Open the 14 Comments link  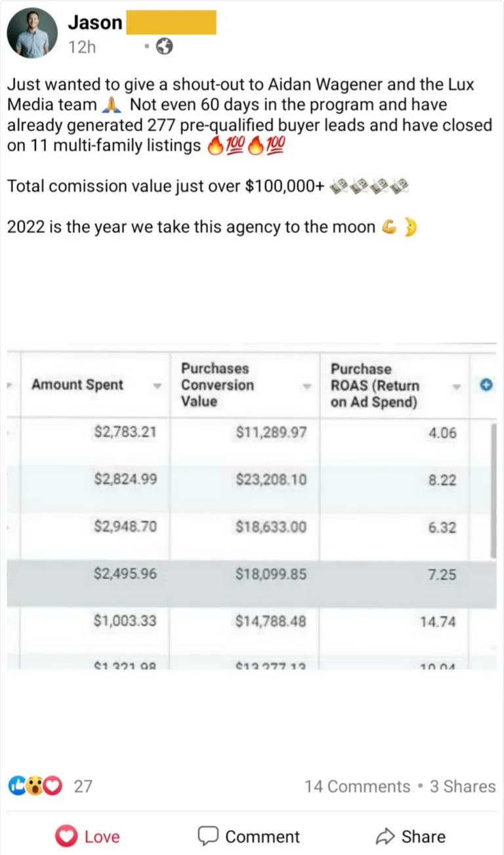point(357,786)
